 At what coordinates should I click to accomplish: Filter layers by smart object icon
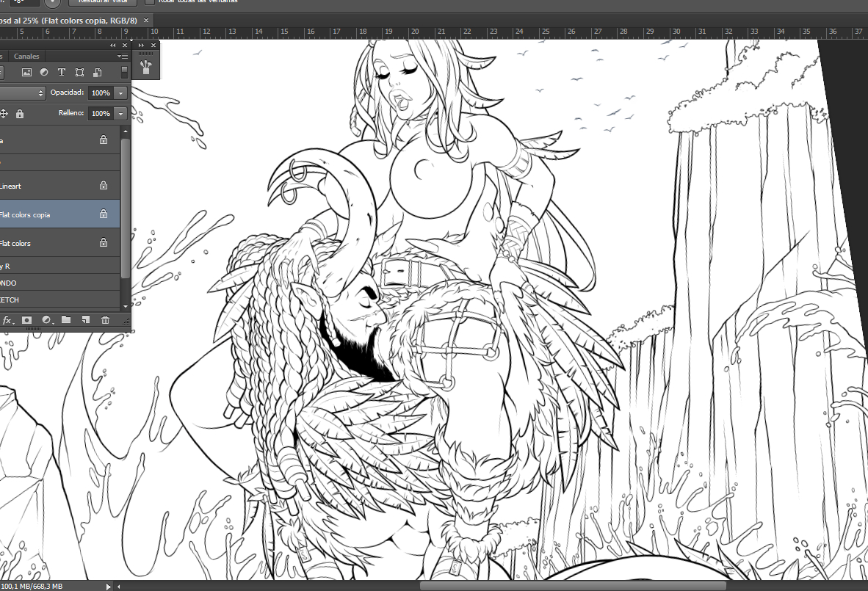pos(97,72)
